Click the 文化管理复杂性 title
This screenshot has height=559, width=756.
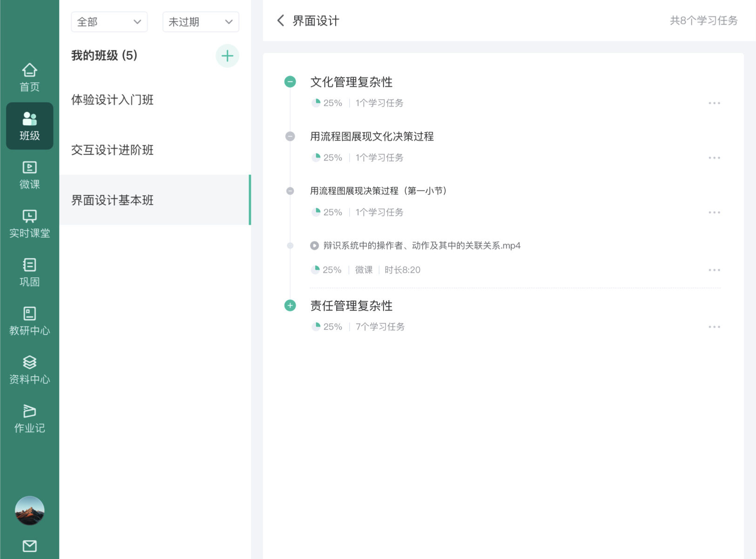[x=351, y=82]
